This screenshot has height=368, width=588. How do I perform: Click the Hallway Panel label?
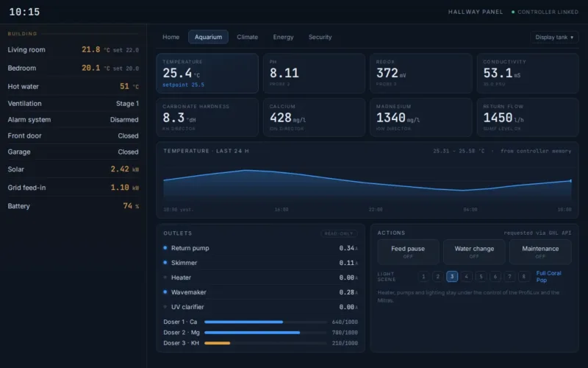[x=476, y=12]
